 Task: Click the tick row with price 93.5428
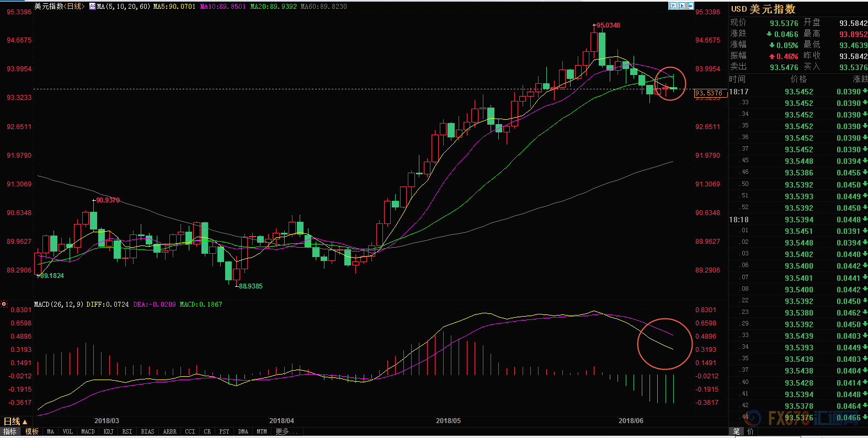click(x=798, y=383)
